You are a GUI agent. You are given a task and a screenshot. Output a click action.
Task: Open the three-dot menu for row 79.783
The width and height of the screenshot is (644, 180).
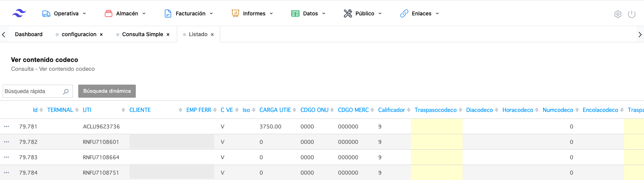pyautogui.click(x=7, y=157)
